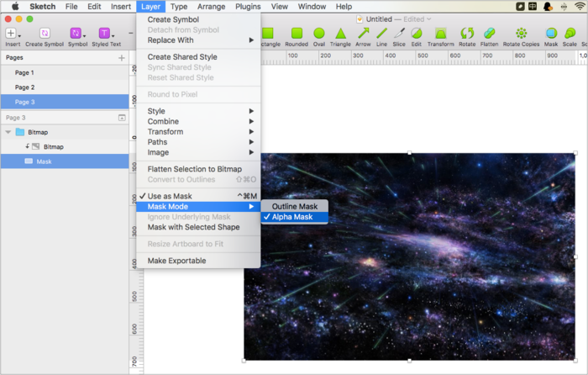Viewport: 588px width, 375px height.
Task: Open the Style submenu
Action: coord(198,111)
